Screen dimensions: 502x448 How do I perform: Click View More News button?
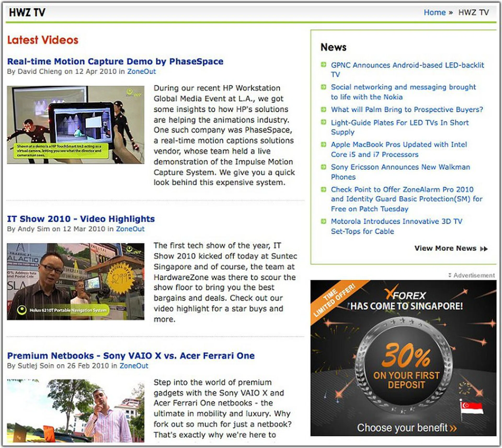(445, 248)
